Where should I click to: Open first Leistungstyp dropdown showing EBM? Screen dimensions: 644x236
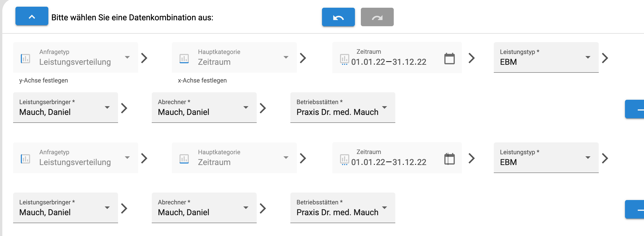[x=546, y=57]
